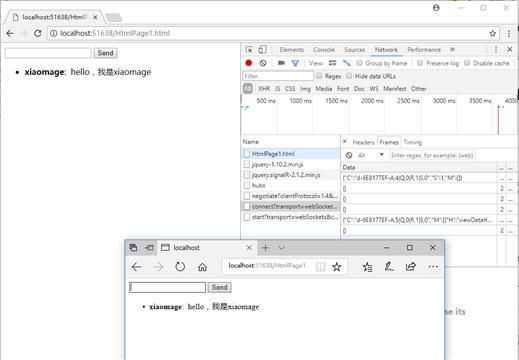Open the Edge share icon
Image resolution: width=519 pixels, height=360 pixels.
click(x=411, y=266)
